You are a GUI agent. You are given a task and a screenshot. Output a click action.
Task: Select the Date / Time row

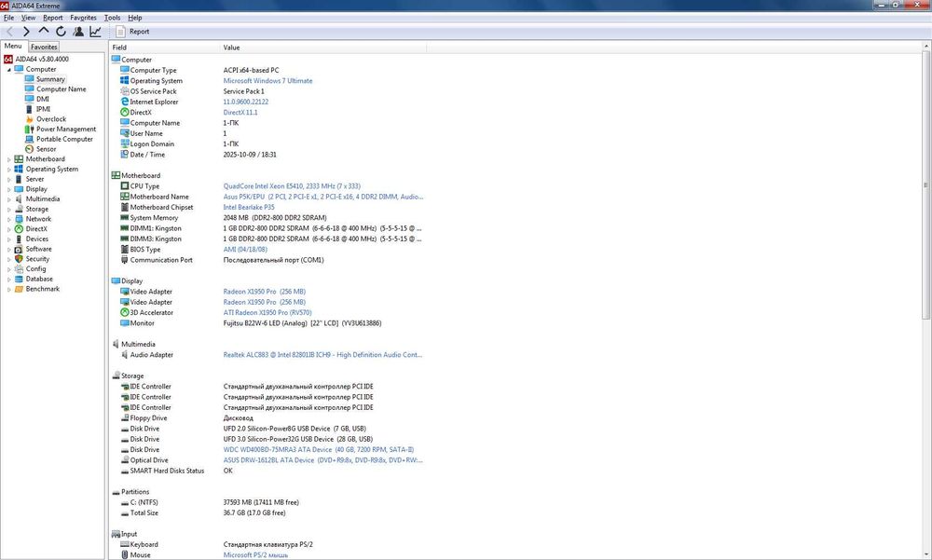click(x=267, y=155)
